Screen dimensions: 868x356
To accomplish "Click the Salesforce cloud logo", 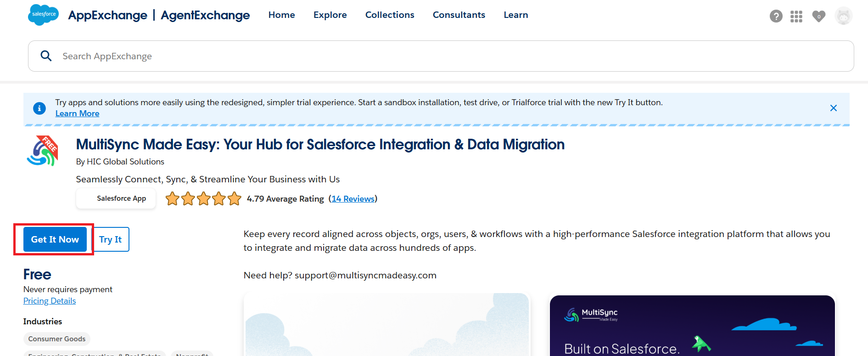I will coord(43,15).
